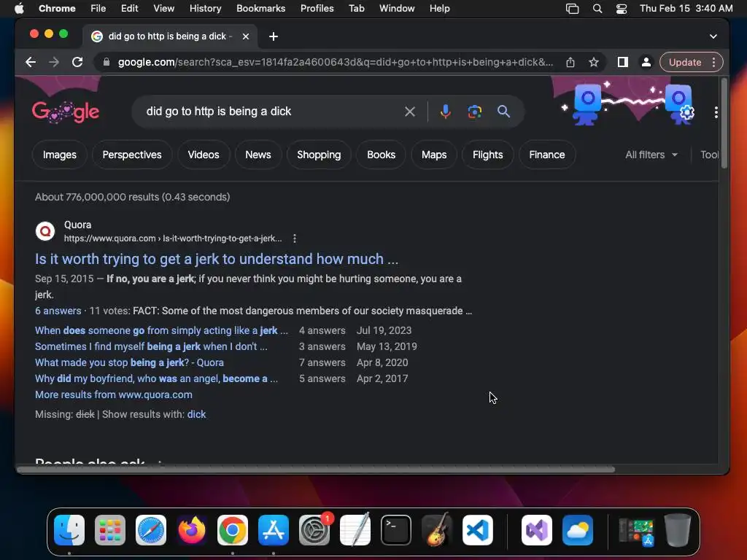Select the Flights filter chip
Image resolution: width=747 pixels, height=560 pixels.
(x=488, y=155)
